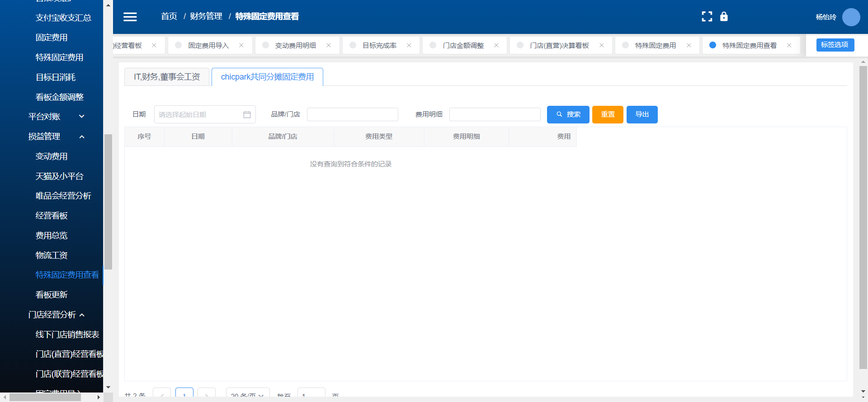
Task: Enter fullscreen mode via header icon
Action: click(x=707, y=17)
